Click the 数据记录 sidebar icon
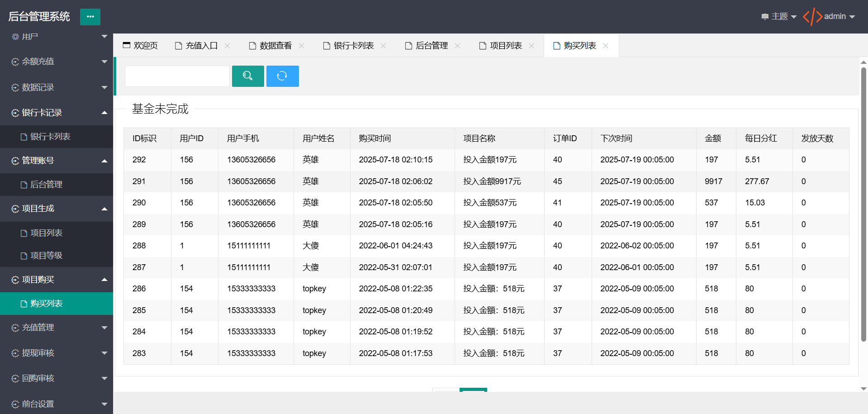Viewport: 868px width, 414px height. point(15,88)
